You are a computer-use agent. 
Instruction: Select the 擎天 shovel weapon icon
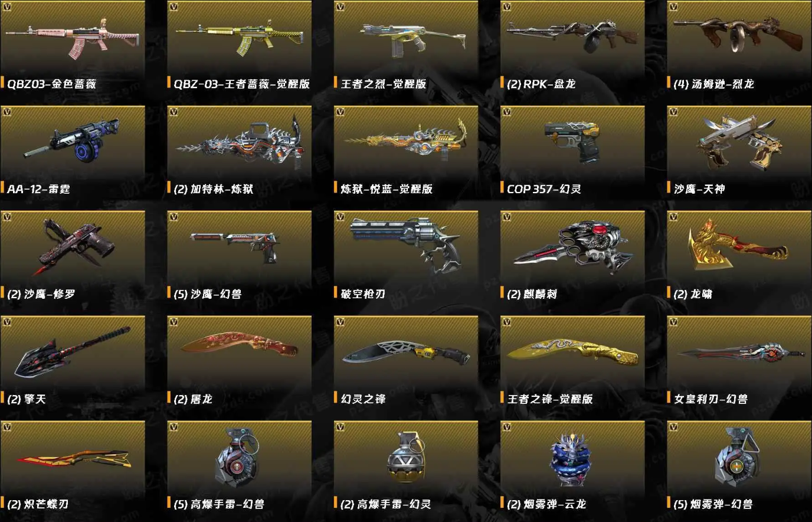click(x=72, y=351)
